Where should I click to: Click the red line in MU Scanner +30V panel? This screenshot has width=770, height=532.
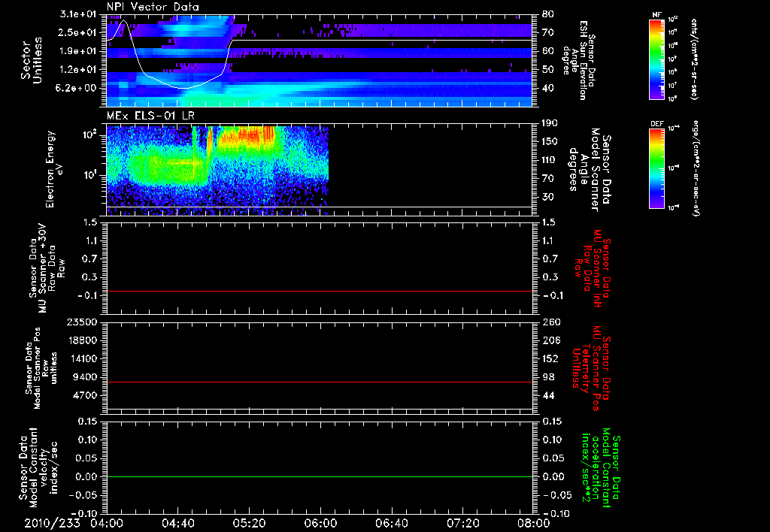(x=320, y=291)
